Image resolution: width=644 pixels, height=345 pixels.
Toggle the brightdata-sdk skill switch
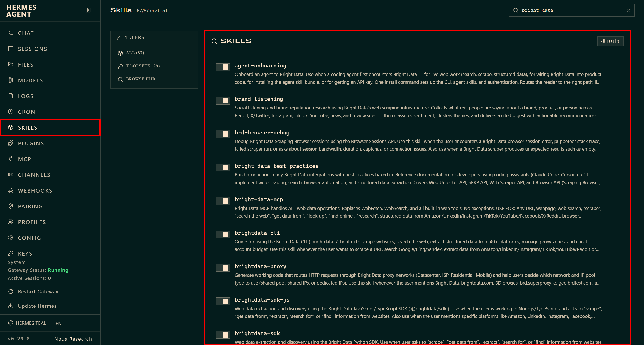pos(223,335)
